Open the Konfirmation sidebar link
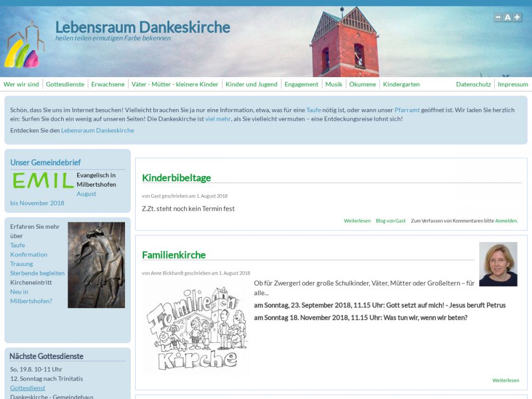The width and height of the screenshot is (532, 399). (29, 254)
